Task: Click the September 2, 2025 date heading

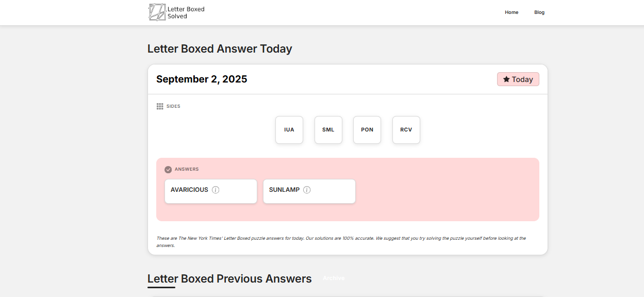Action: coord(202,79)
